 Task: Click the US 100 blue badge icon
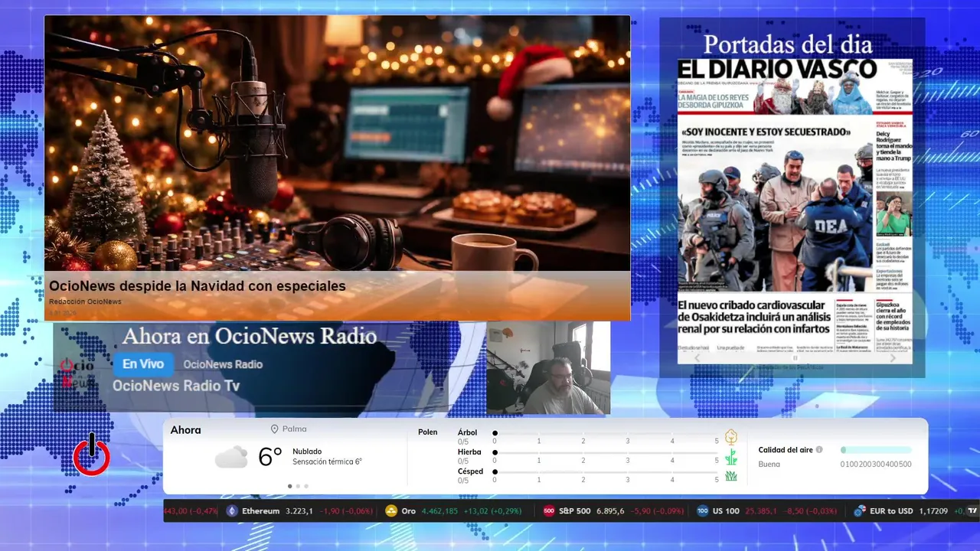click(x=703, y=511)
